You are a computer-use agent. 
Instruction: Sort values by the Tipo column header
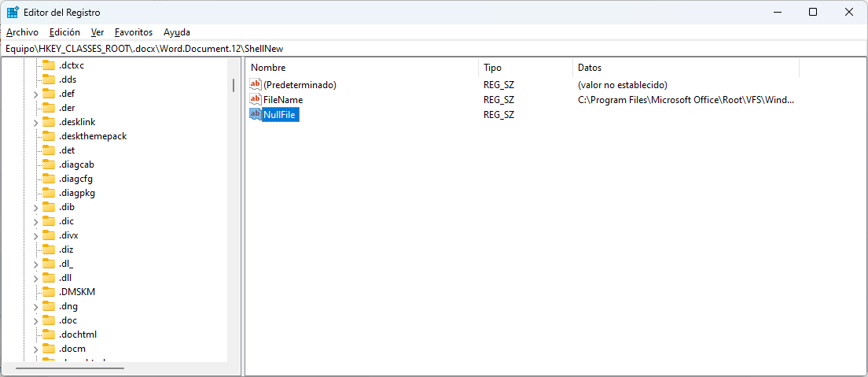click(x=525, y=68)
